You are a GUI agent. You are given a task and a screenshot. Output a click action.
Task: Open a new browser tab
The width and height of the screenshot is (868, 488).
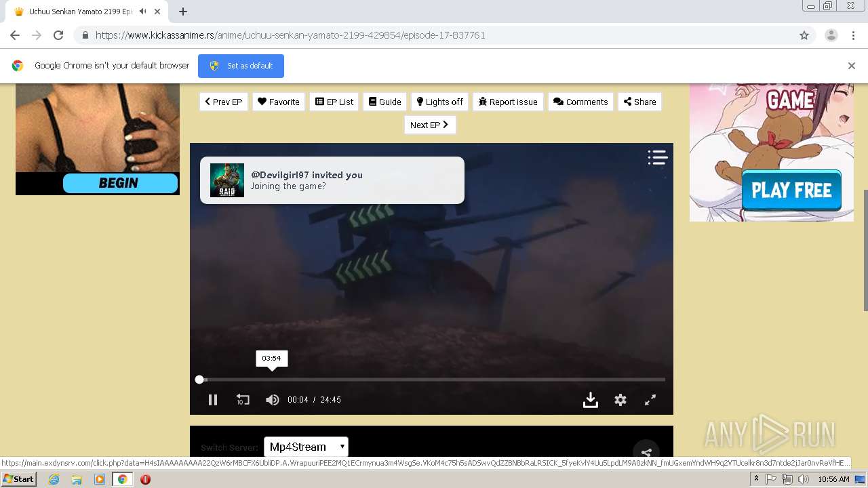183,12
